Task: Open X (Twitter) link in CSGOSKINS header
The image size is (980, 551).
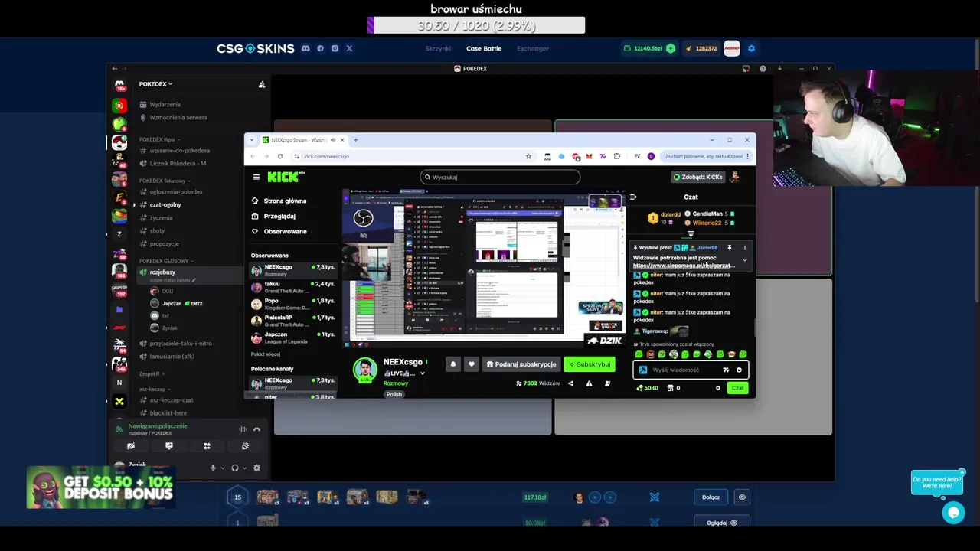Action: click(x=349, y=48)
